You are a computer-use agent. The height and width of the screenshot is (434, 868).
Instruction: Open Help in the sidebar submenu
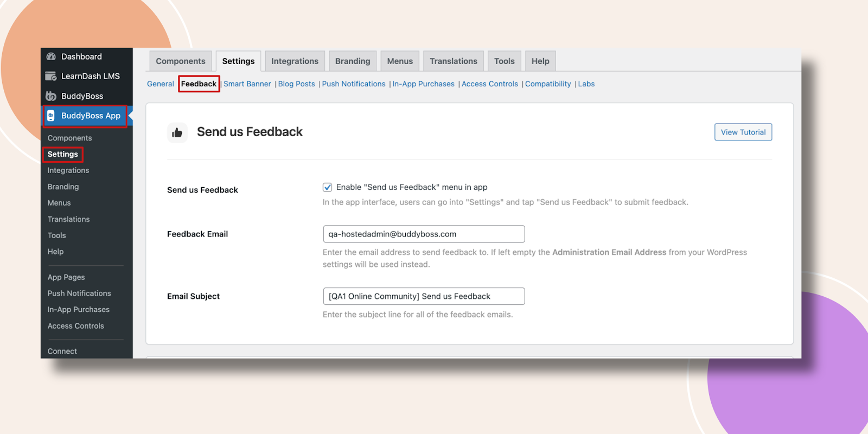point(55,252)
